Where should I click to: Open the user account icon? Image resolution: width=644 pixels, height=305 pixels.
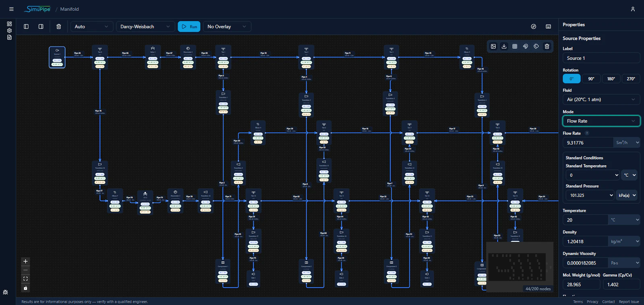tap(633, 9)
